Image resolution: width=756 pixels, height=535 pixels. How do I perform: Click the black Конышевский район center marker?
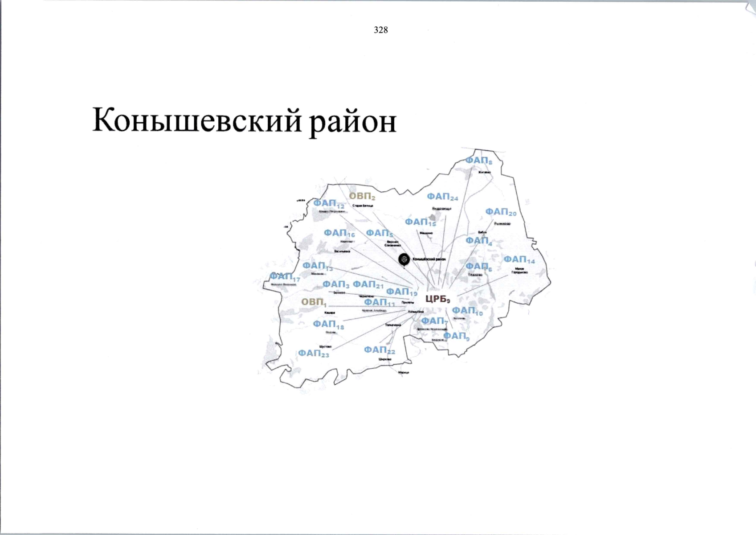403,259
